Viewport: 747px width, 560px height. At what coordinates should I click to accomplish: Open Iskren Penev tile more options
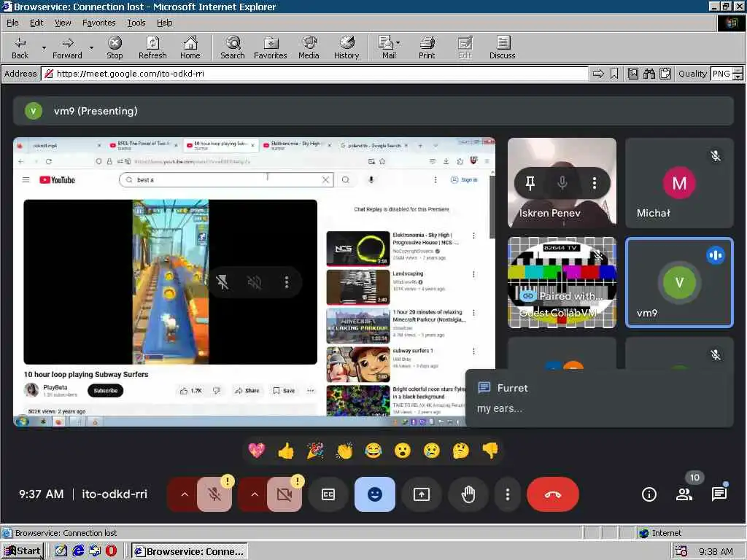[x=594, y=183]
